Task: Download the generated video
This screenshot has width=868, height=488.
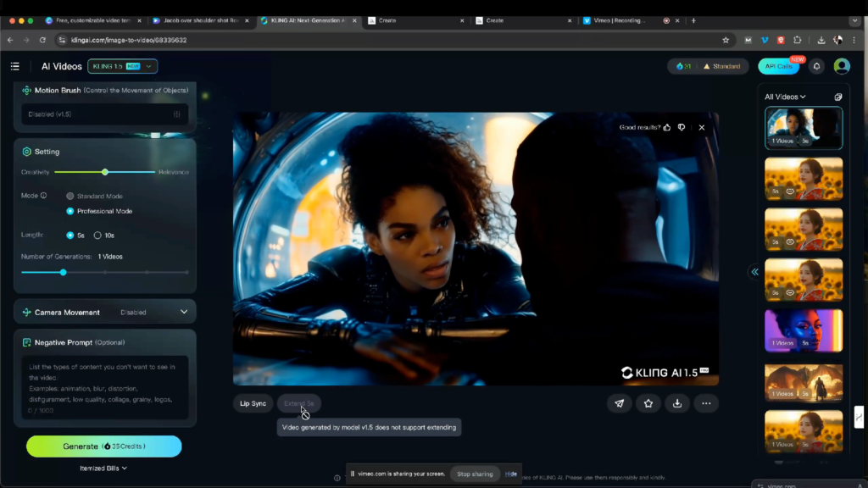Action: tap(677, 403)
